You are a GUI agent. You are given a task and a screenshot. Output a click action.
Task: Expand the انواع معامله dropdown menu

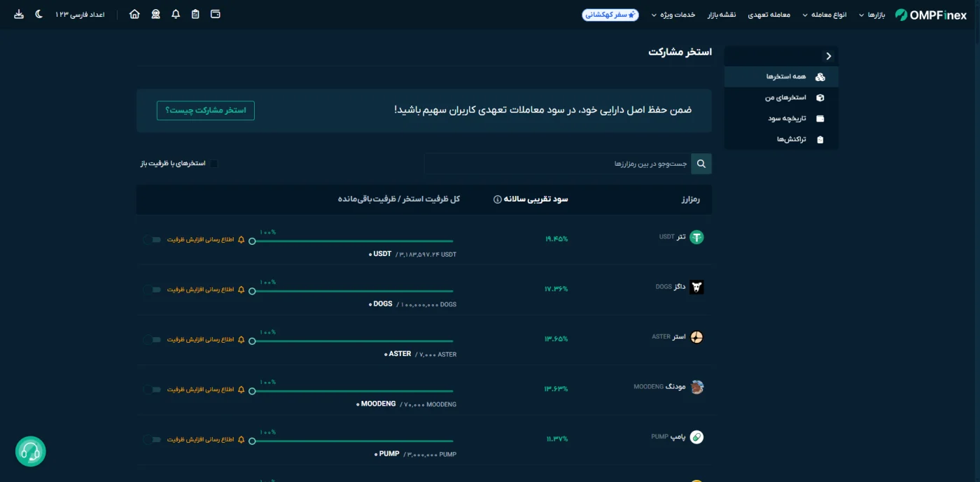[x=824, y=15]
